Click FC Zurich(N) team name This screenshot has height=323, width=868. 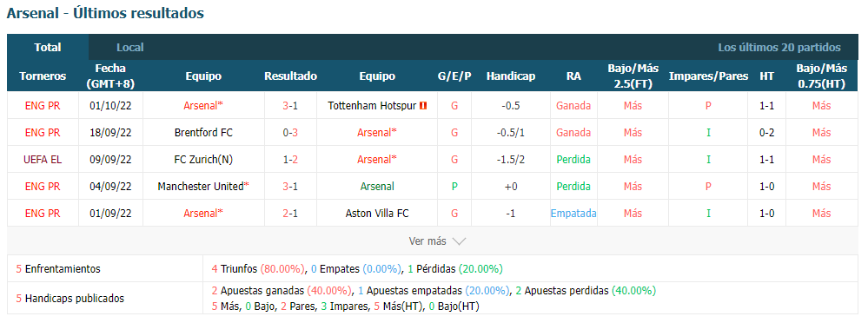(x=203, y=159)
